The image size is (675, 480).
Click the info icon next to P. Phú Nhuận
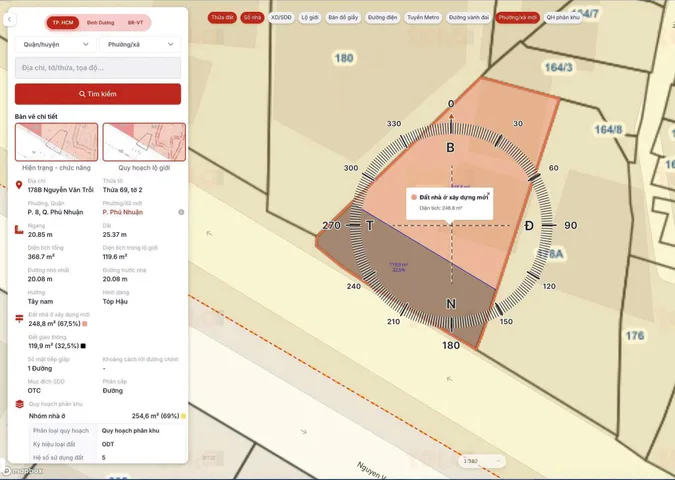pos(181,212)
